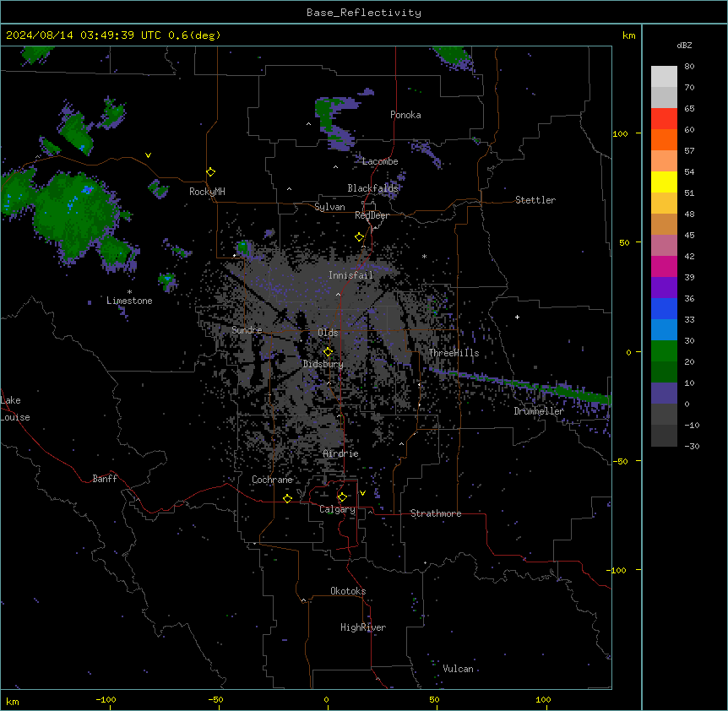
Task: Click the -50 tick label on the horizontal axis
Action: point(215,699)
